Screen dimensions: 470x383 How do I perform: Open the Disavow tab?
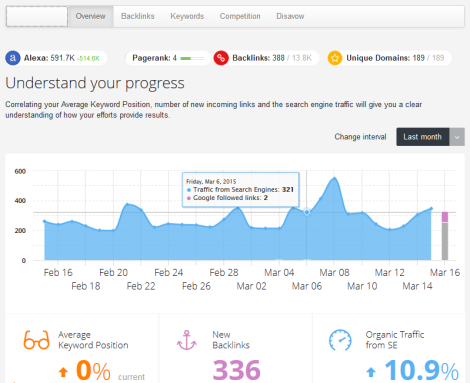[x=290, y=16]
